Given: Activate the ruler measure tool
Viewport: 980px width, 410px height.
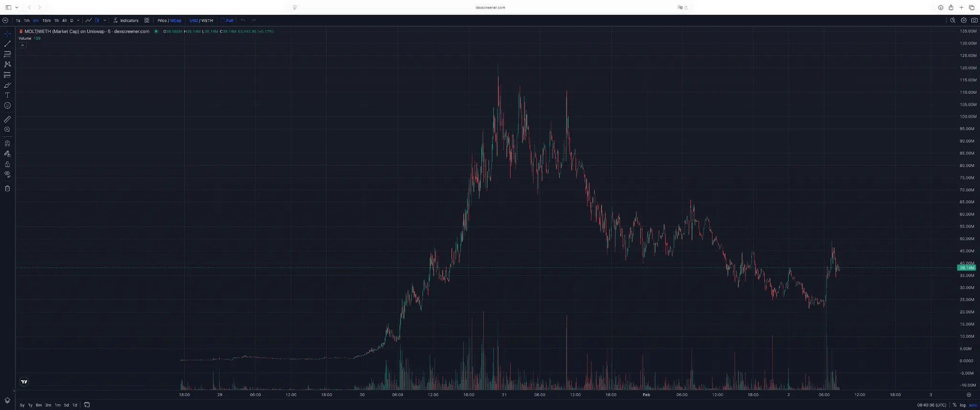Looking at the screenshot, I should coord(7,119).
